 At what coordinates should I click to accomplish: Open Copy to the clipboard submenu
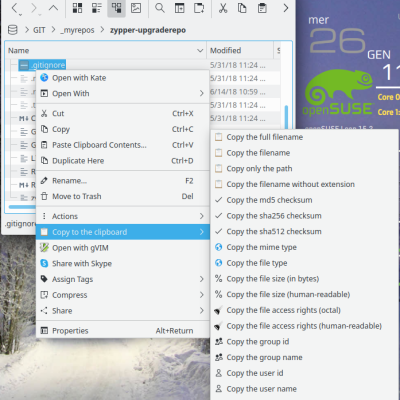(x=122, y=232)
